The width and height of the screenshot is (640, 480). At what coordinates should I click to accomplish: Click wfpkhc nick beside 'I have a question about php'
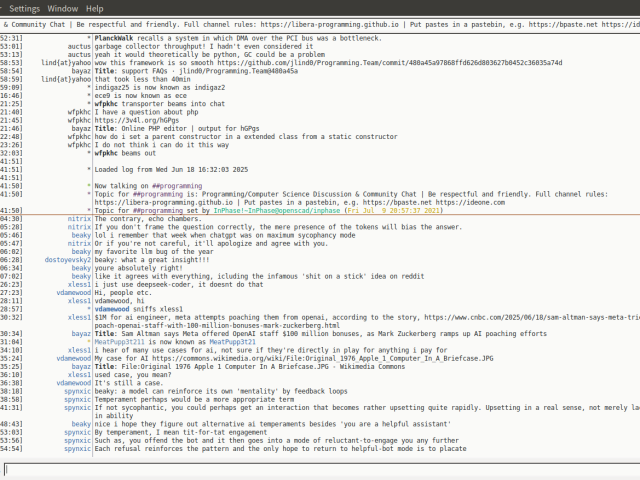[x=78, y=111]
